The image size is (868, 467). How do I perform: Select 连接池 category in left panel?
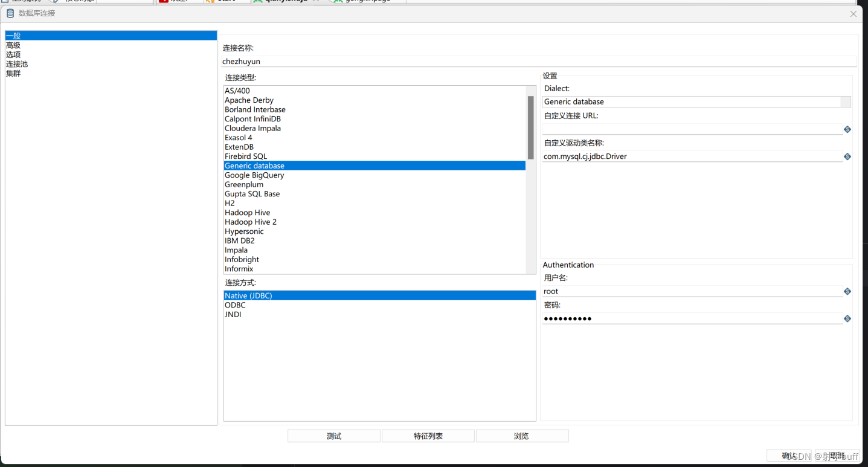111,64
